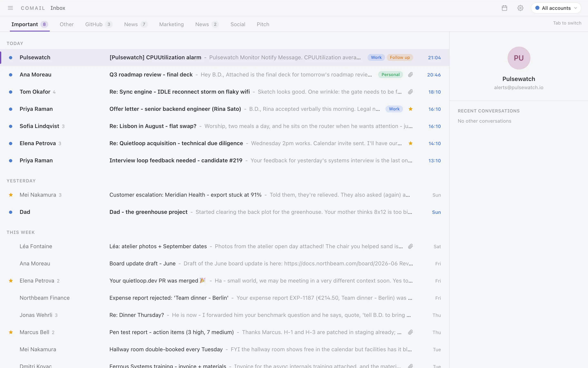This screenshot has height=368, width=588.
Task: Click the Work label on Offer letter email
Action: [x=394, y=109]
